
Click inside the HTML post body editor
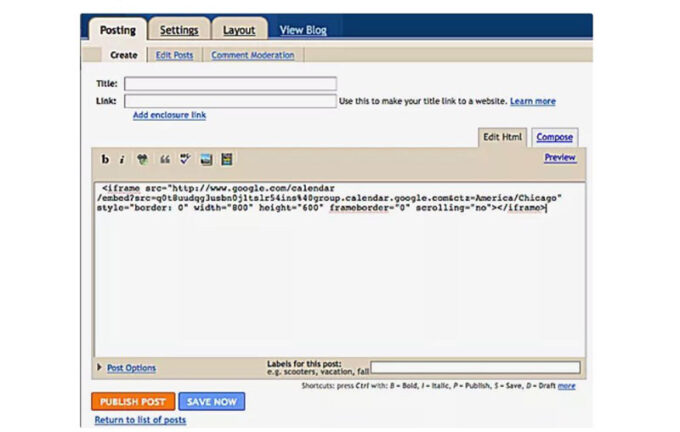(340, 269)
